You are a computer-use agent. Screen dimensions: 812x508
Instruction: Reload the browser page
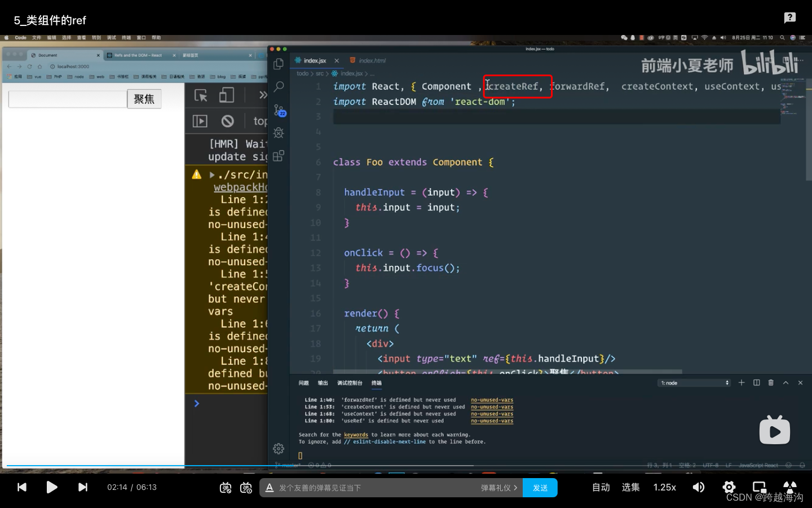coord(29,66)
